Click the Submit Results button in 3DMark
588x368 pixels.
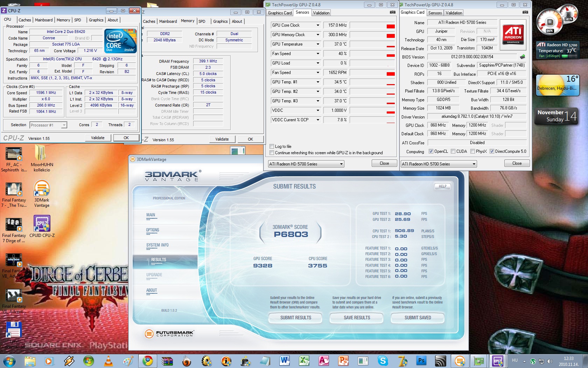pos(296,318)
